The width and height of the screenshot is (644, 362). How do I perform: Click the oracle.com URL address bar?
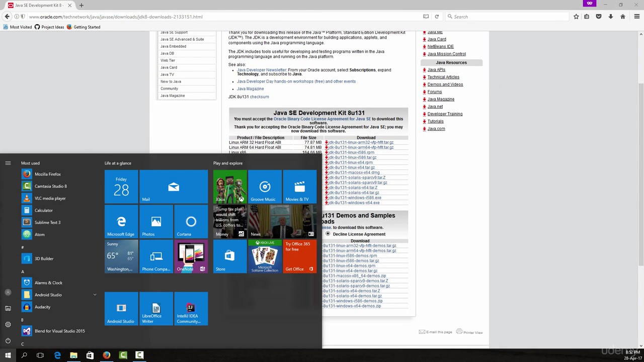221,17
